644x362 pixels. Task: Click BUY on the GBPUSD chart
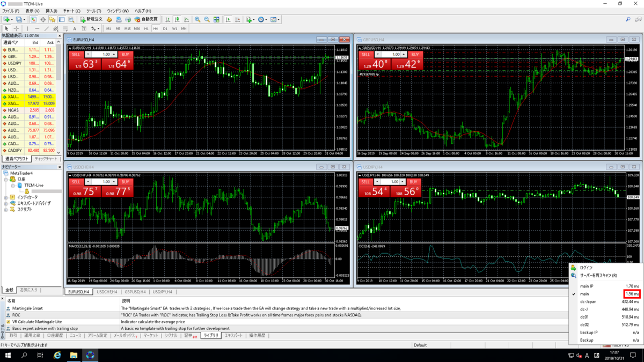click(415, 55)
